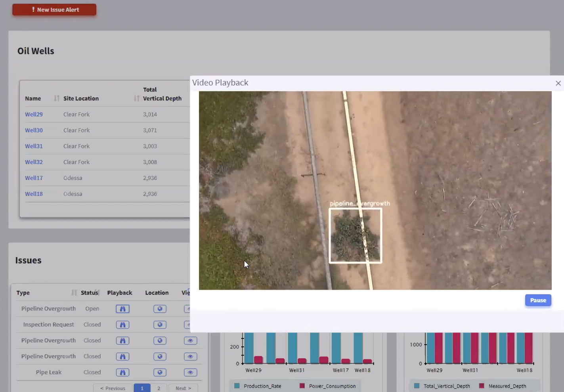Screen dimensions: 564x392
Task: Open the Well29 link
Action: tap(34, 114)
